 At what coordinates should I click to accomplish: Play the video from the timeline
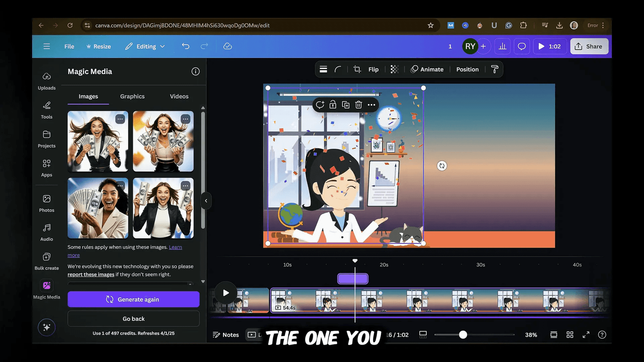(x=225, y=292)
